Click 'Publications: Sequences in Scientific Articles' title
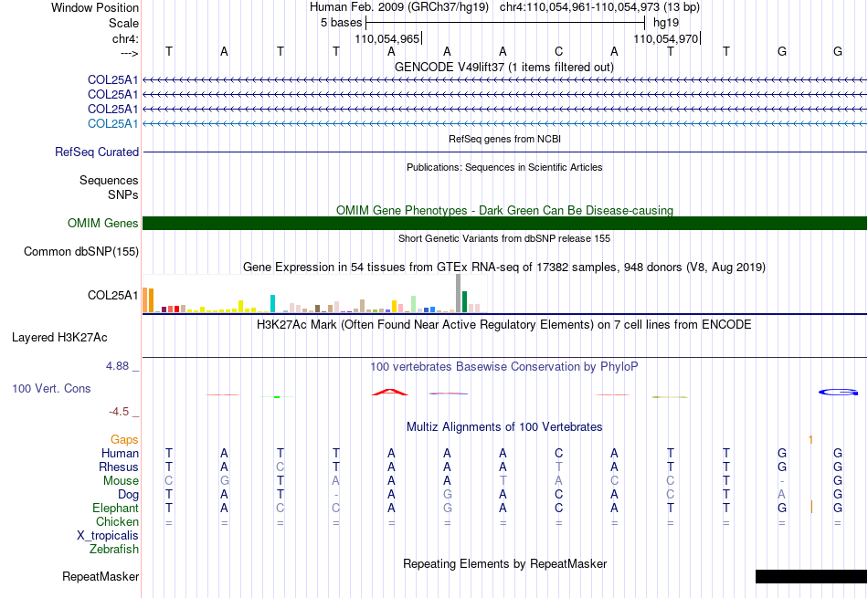868x598 pixels. (504, 167)
